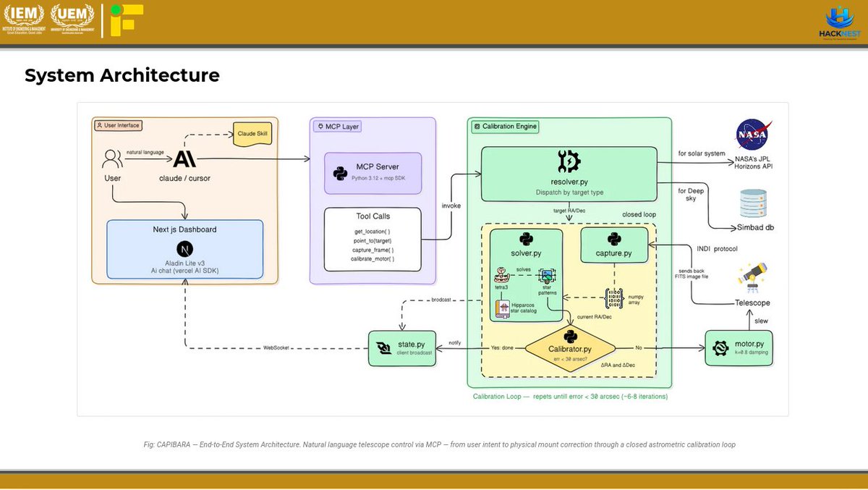The height and width of the screenshot is (490, 868).
Task: Click the UEM university logo
Action: (x=73, y=20)
